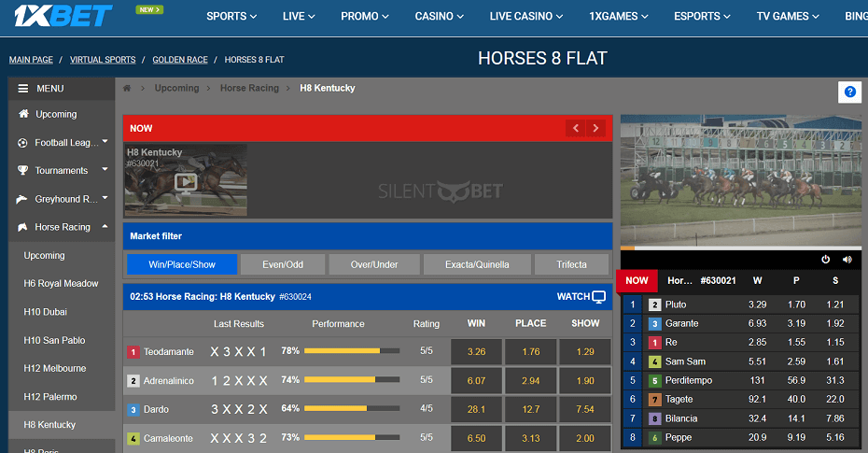Bet on Teodamante WIN odds 3.26

click(476, 351)
